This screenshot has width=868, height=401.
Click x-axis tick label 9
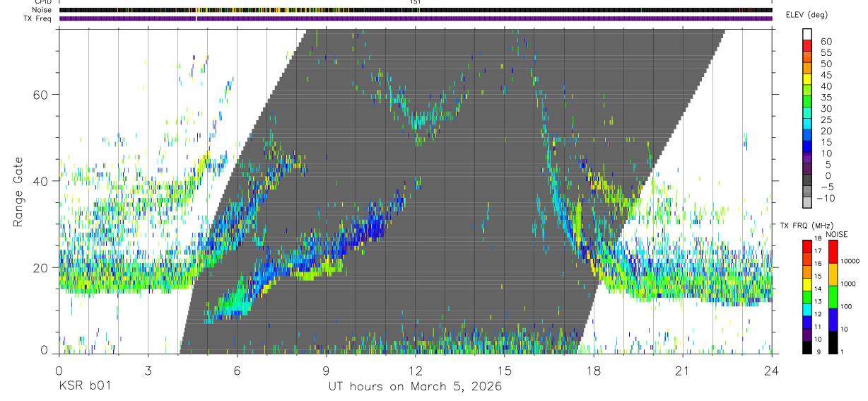coord(326,371)
